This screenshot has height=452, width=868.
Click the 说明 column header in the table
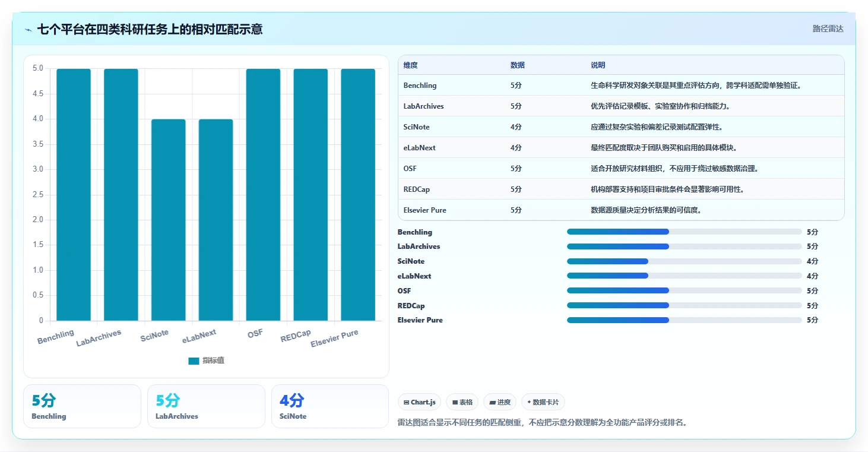[x=598, y=65]
